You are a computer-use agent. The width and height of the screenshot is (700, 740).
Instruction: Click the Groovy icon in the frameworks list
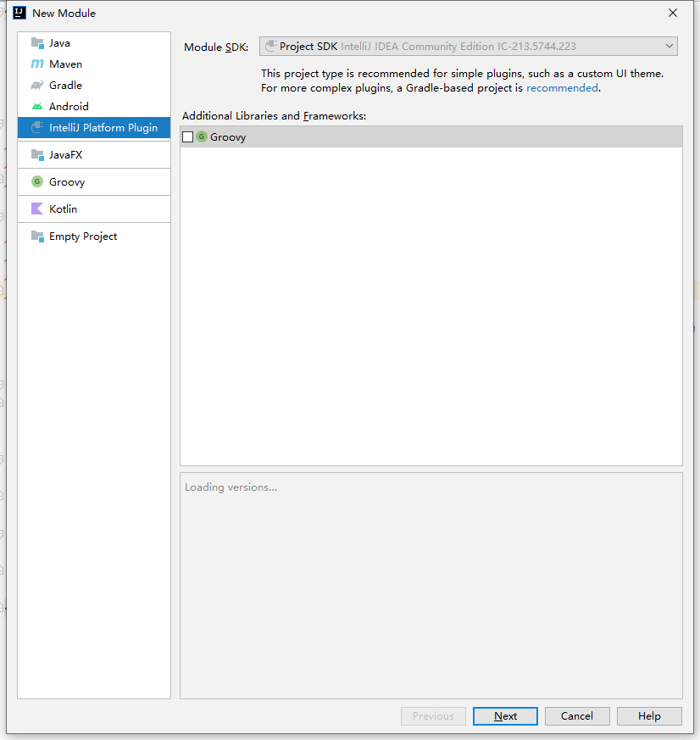pyautogui.click(x=202, y=136)
